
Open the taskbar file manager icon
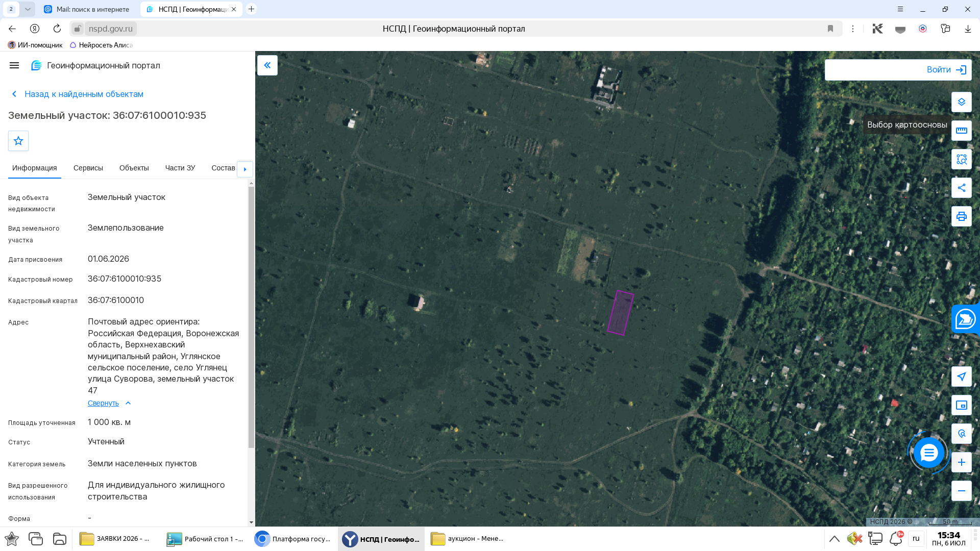pos(60,539)
